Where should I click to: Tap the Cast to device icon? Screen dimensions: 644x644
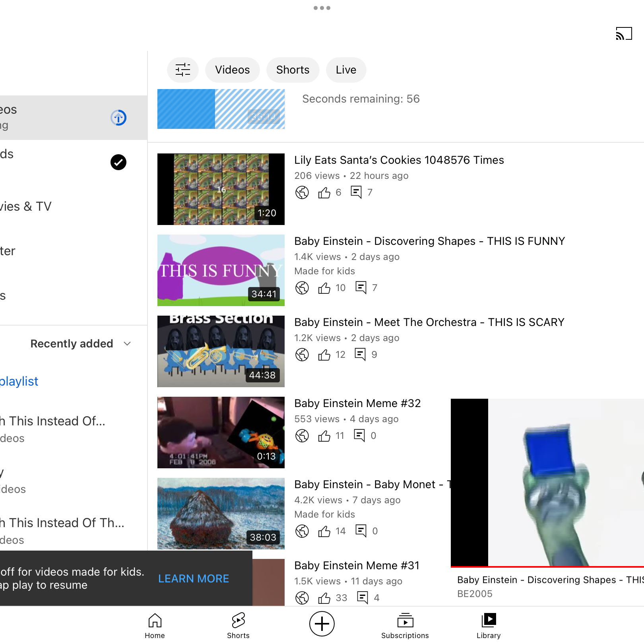624,34
